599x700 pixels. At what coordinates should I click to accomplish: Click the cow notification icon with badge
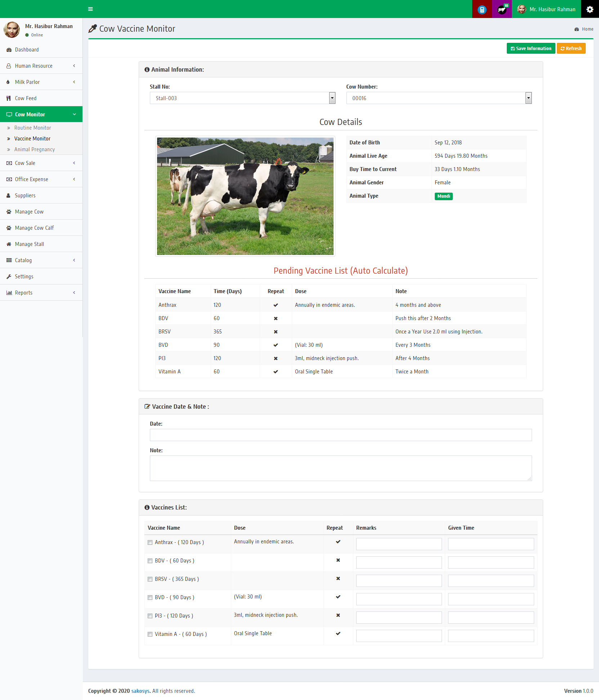501,9
